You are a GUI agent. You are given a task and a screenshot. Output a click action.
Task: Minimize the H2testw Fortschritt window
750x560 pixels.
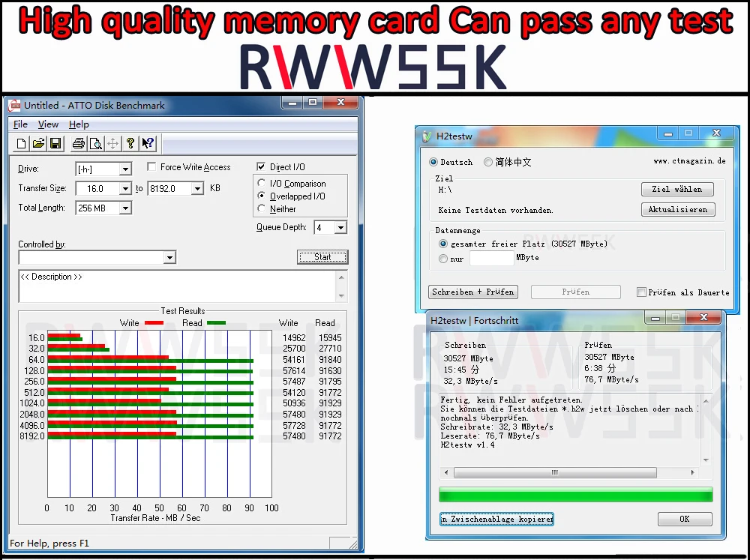655,318
